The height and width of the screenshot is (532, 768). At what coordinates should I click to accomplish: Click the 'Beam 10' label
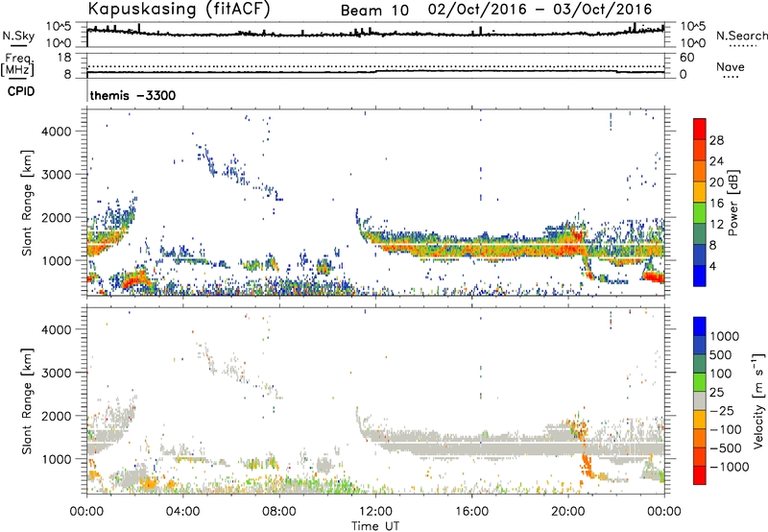[x=374, y=11]
